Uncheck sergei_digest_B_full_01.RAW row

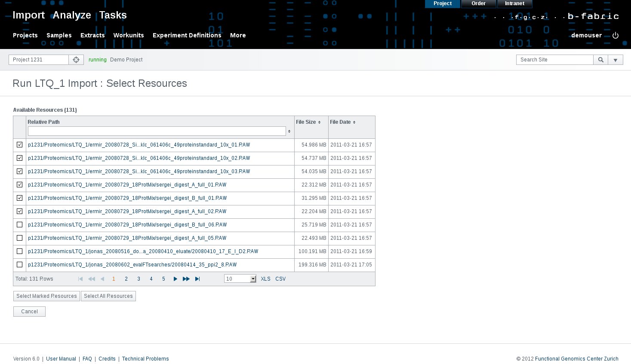click(x=19, y=198)
